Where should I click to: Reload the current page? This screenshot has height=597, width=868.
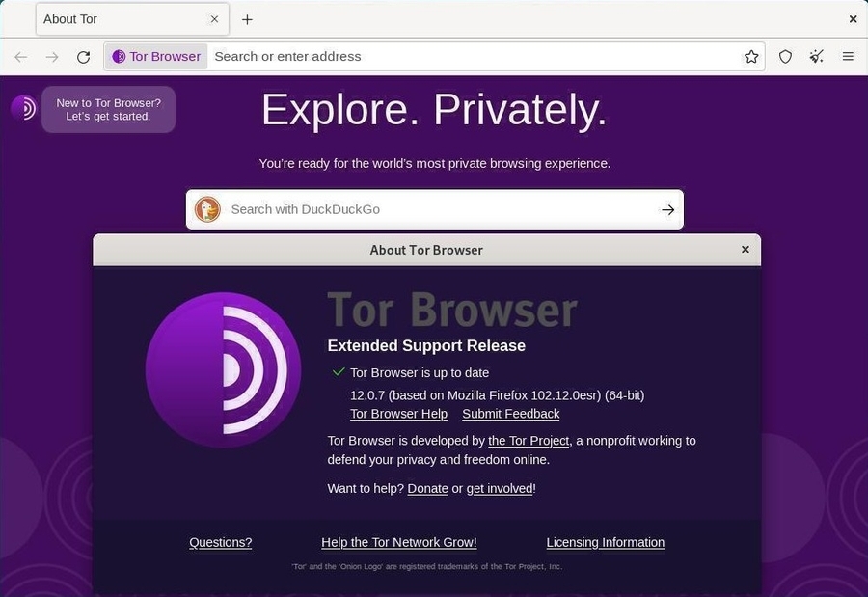(x=84, y=57)
